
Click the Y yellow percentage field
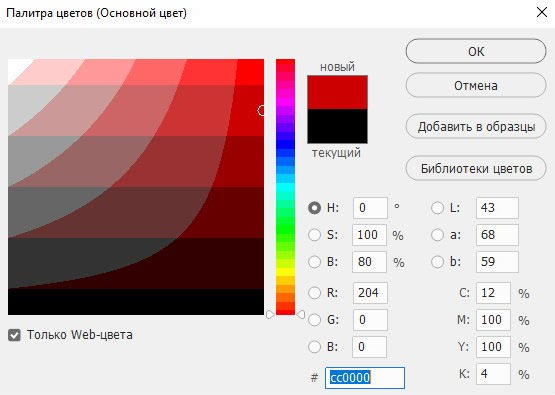click(x=493, y=347)
